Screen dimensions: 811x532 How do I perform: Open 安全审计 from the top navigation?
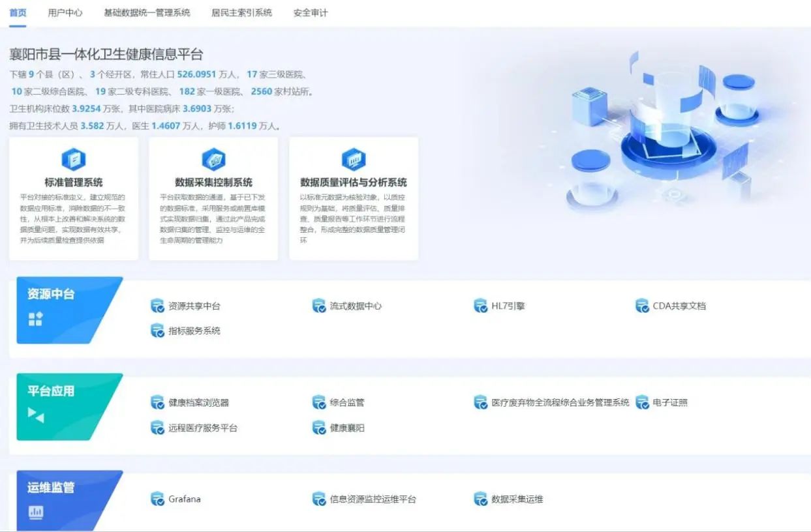[x=309, y=11]
